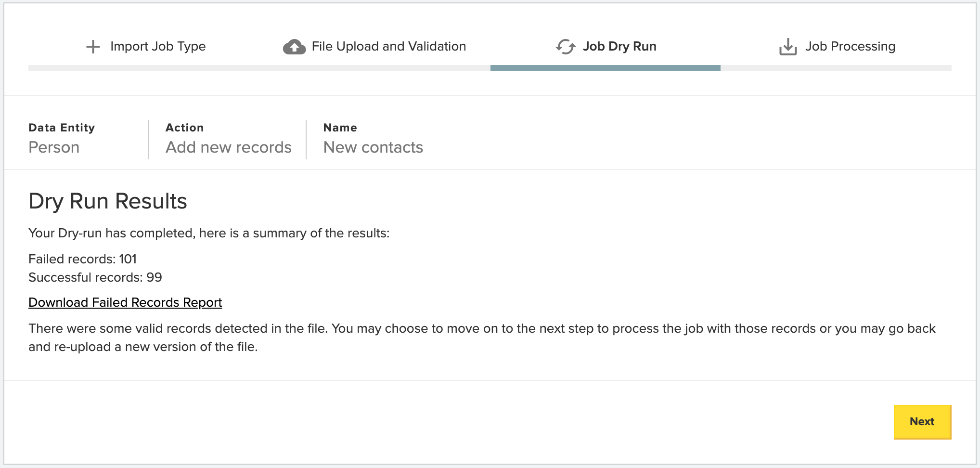Screen dimensions: 980x468
Task: Click the Successful records: 99 line
Action: point(95,277)
